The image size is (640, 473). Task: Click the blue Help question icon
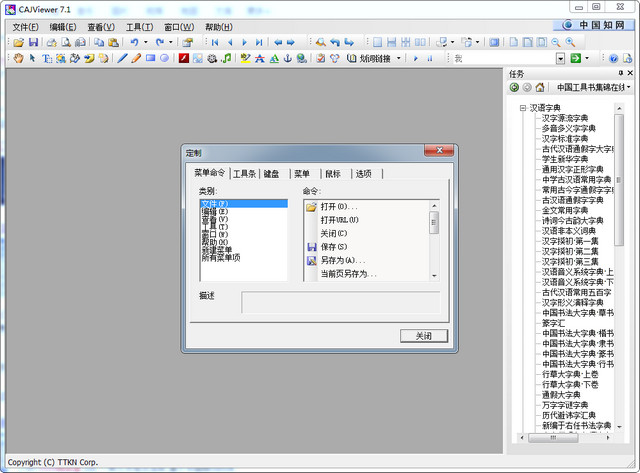[x=613, y=58]
